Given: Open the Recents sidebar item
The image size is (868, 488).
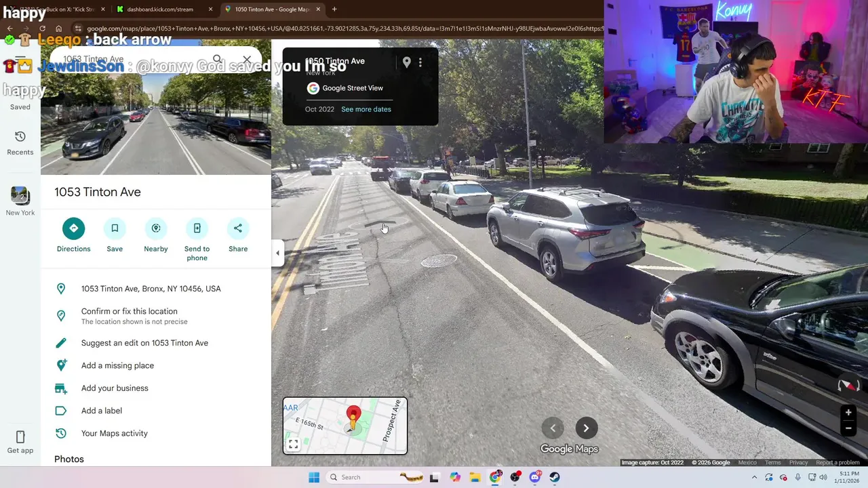Looking at the screenshot, I should [20, 143].
